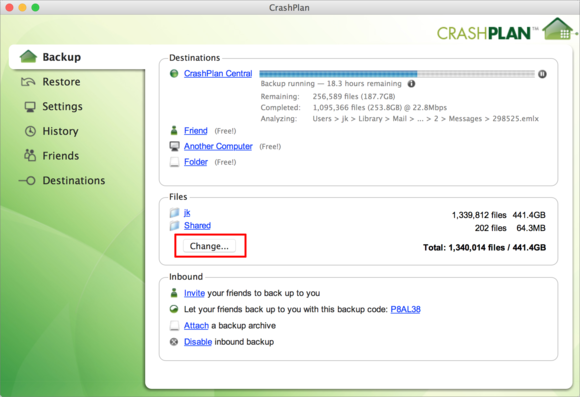Click the drive icon beside Attach
The width and height of the screenshot is (580, 397).
click(x=174, y=326)
